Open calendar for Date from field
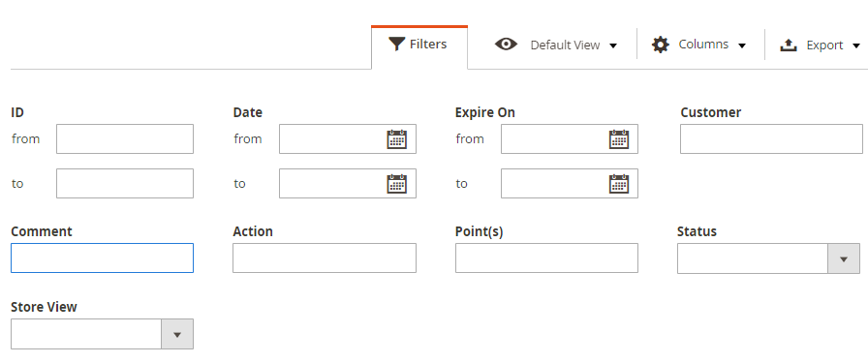 coord(396,138)
